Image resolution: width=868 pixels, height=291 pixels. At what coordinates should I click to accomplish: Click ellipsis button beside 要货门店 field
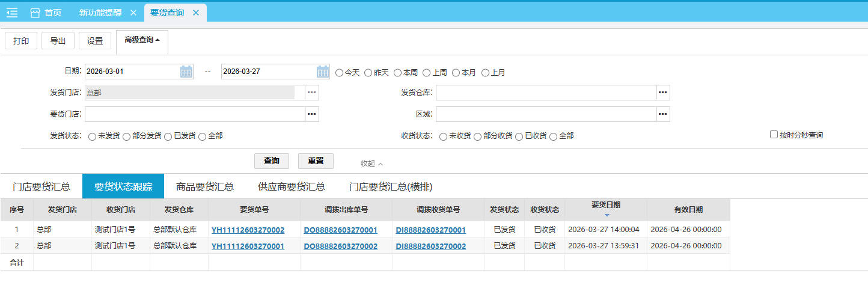click(311, 114)
